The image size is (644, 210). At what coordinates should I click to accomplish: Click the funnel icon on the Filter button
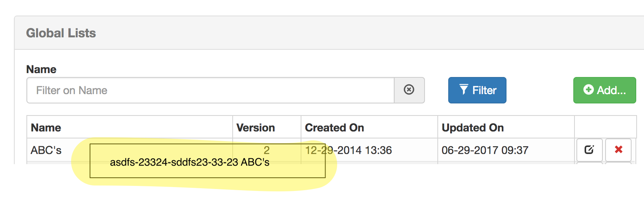463,90
